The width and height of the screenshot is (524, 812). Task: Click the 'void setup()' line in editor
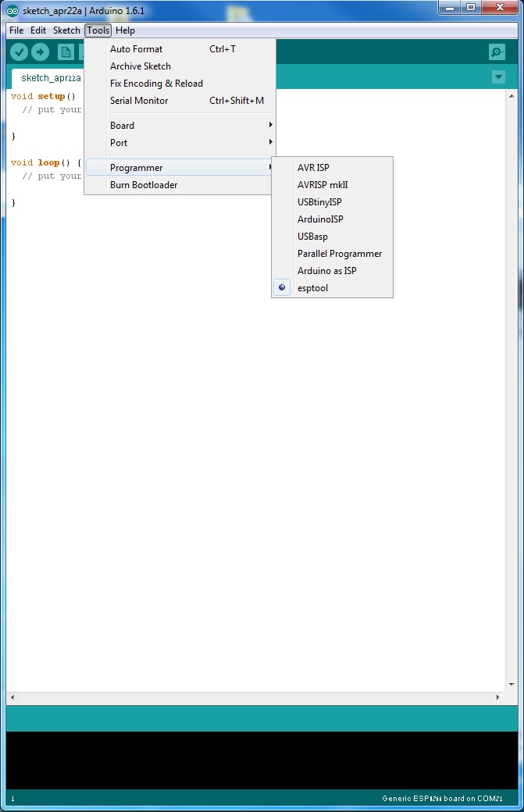tap(43, 96)
